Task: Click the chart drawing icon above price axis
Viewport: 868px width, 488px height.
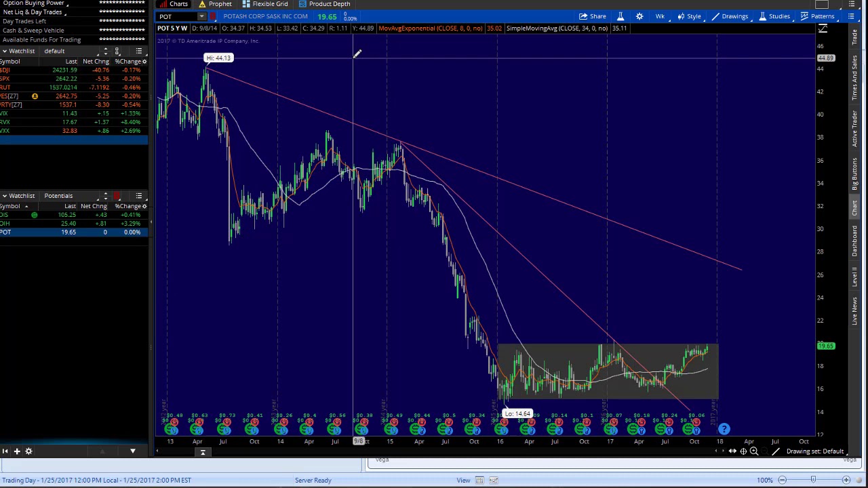Action: click(x=823, y=28)
